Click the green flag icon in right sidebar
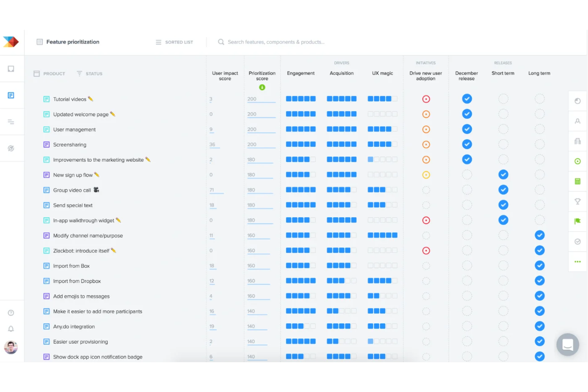Viewport: 588px width, 392px height. click(x=578, y=221)
